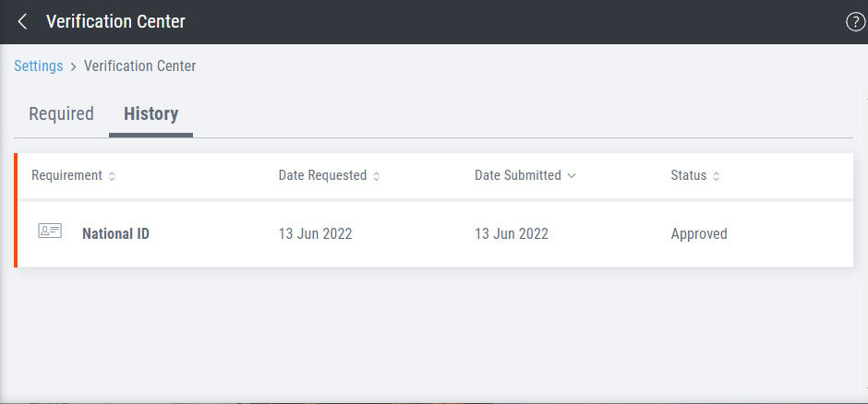Click sort arrows beside Requirement
Viewport: 868px width, 404px height.
[x=112, y=176]
